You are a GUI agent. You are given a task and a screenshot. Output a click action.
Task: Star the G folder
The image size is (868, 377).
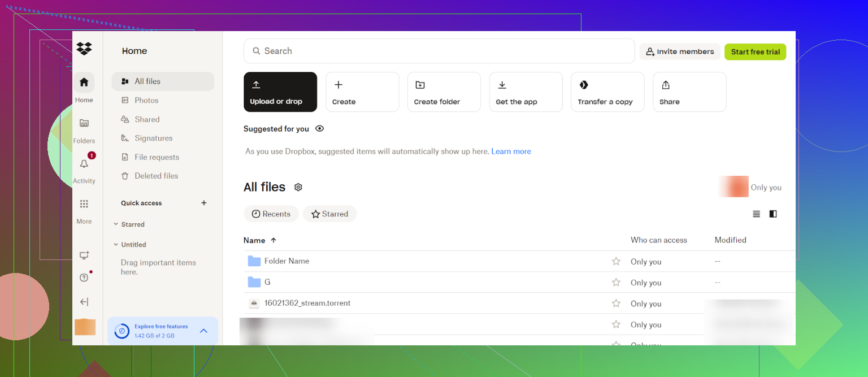[616, 282]
